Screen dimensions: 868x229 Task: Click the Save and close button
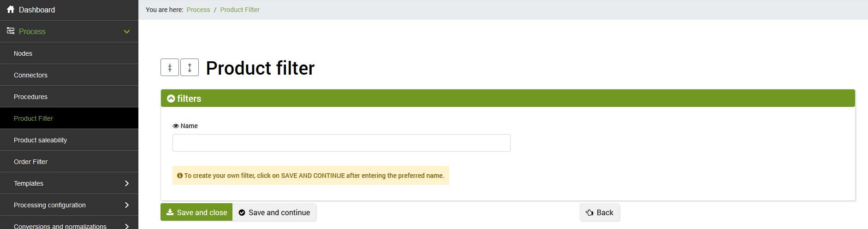tap(196, 212)
